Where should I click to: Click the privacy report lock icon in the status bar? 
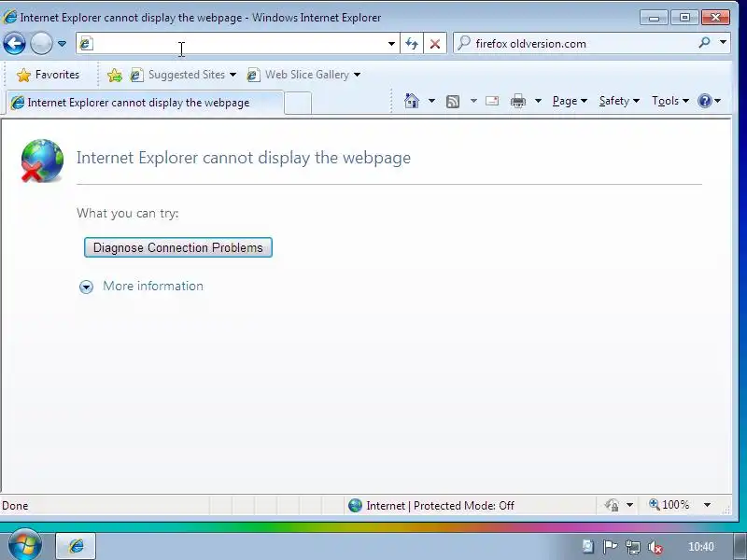[613, 505]
